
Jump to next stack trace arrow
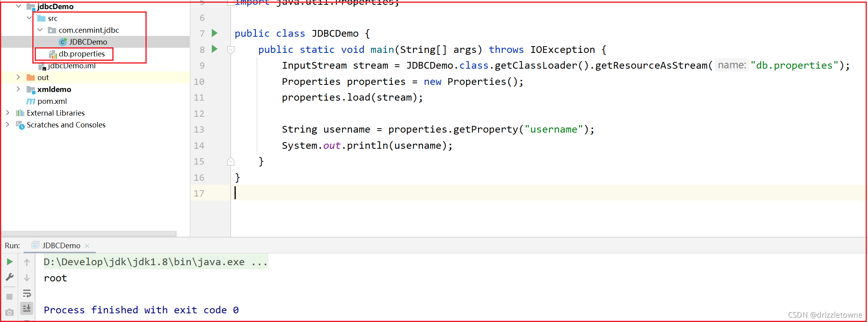[x=27, y=278]
